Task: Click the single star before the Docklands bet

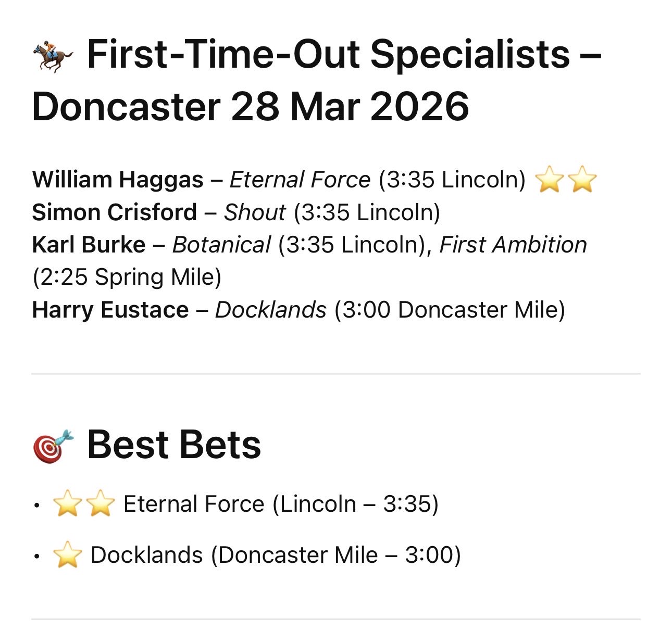Action: pos(68,556)
